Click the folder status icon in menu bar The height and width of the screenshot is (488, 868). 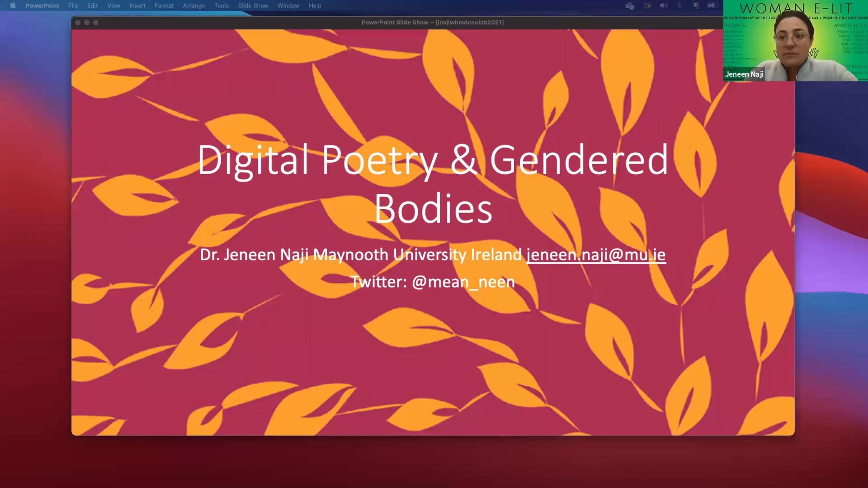(x=647, y=5)
